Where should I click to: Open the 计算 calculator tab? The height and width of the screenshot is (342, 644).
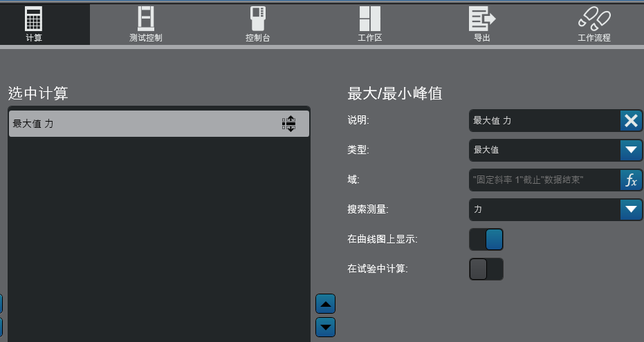[x=34, y=24]
